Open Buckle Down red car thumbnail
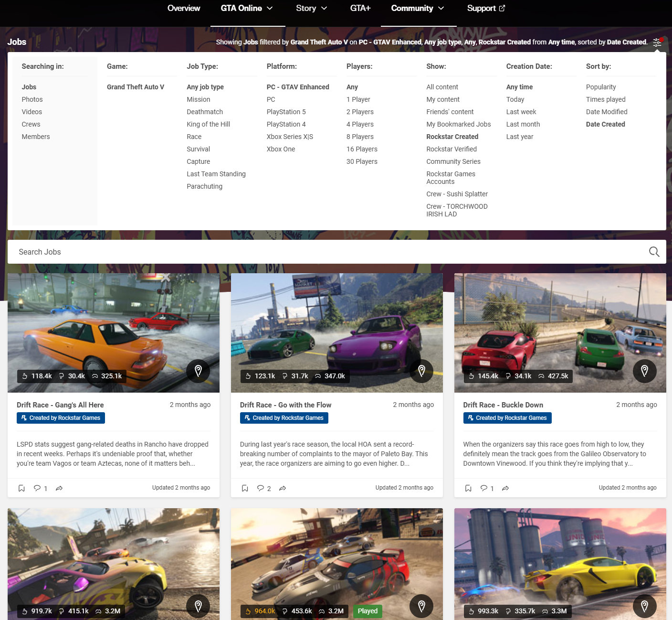The width and height of the screenshot is (672, 620). coord(560,333)
